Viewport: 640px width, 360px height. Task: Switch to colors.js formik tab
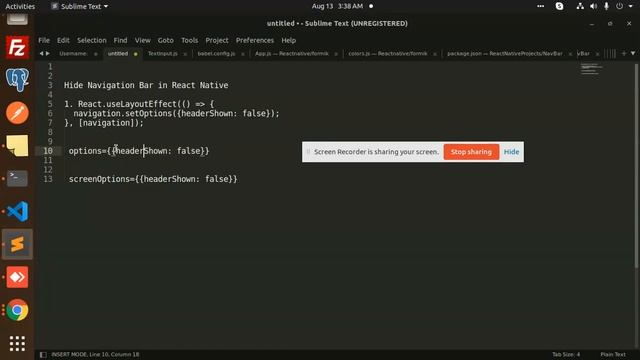point(388,53)
